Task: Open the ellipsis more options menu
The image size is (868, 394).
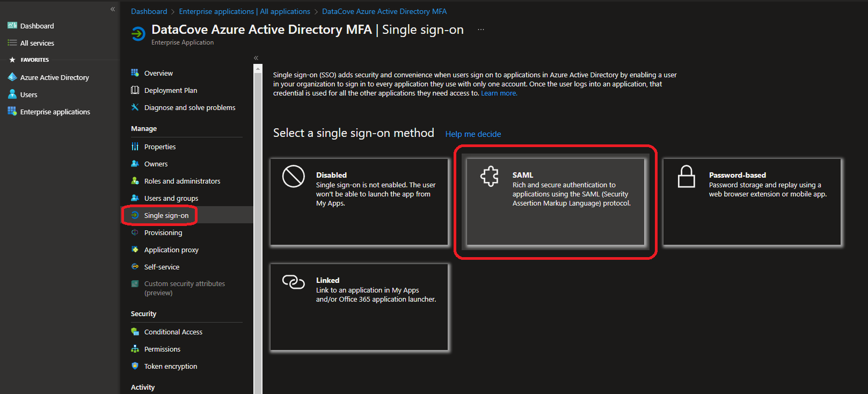Action: pyautogui.click(x=481, y=30)
